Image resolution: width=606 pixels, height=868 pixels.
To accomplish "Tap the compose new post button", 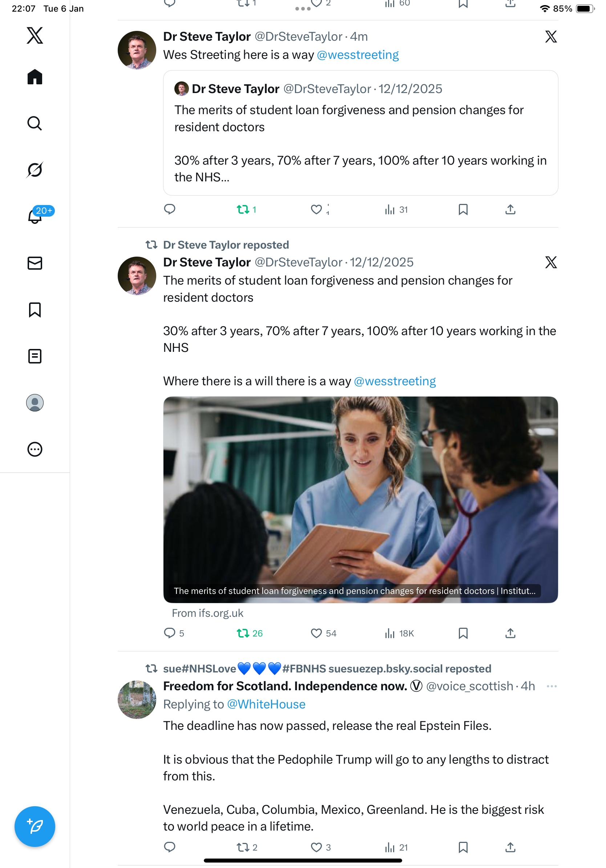I will tap(35, 827).
